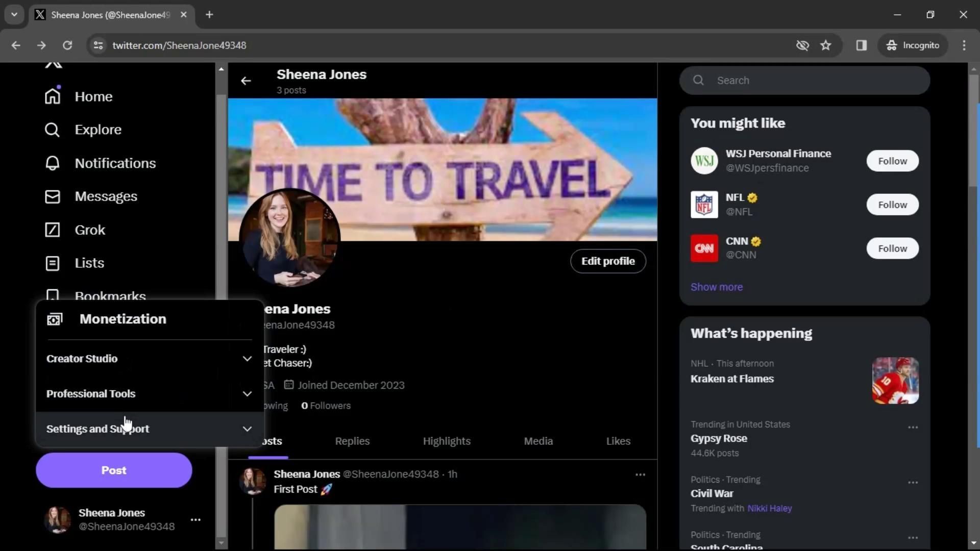Open Grok from the sidebar
980x551 pixels.
tap(52, 230)
